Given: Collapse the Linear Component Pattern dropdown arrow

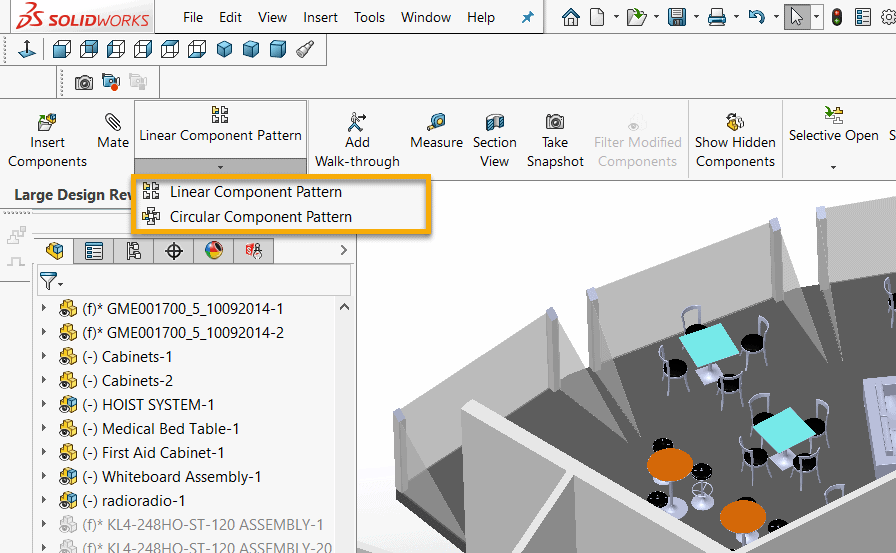Looking at the screenshot, I should point(221,167).
